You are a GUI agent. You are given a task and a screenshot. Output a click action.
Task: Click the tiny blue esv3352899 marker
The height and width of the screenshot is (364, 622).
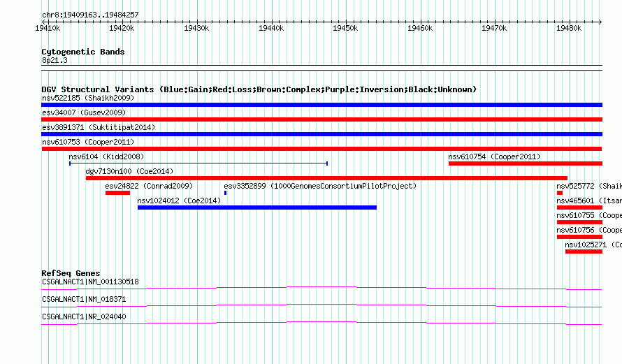225,193
